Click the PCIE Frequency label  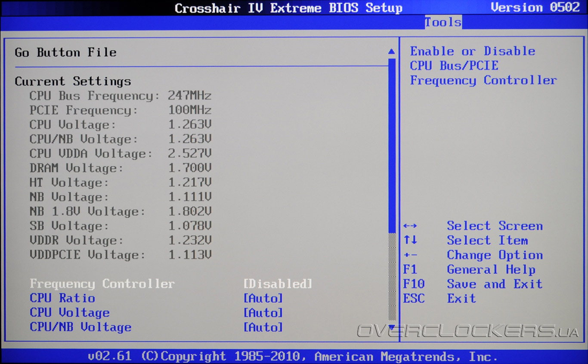tap(84, 111)
